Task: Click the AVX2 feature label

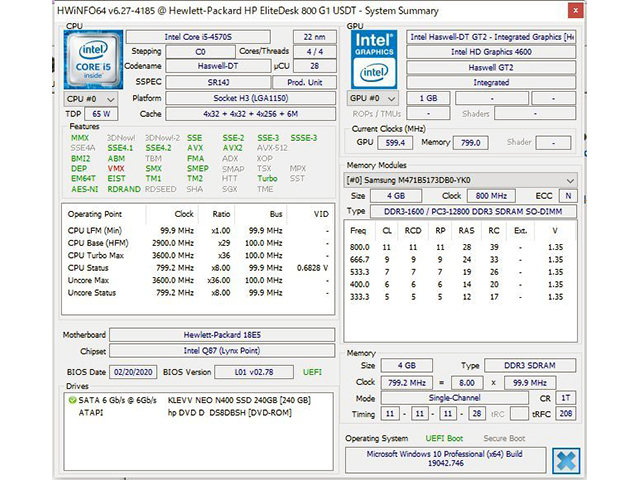Action: pyautogui.click(x=233, y=148)
